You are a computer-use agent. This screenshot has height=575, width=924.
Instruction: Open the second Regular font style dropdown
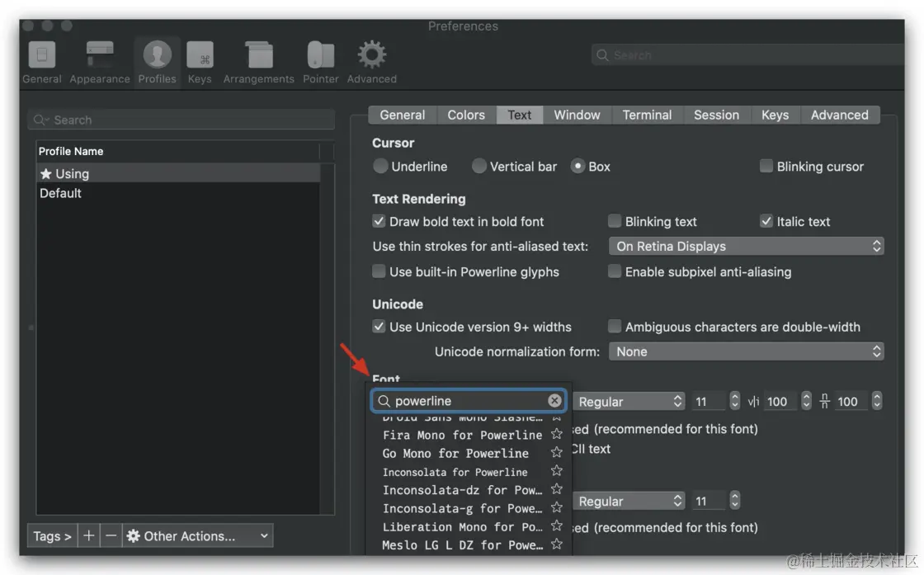tap(629, 501)
